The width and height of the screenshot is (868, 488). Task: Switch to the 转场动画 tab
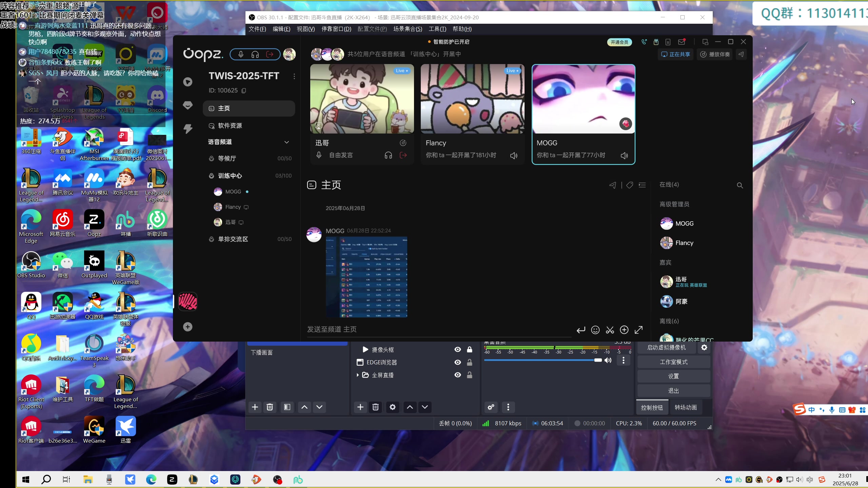[x=686, y=408]
